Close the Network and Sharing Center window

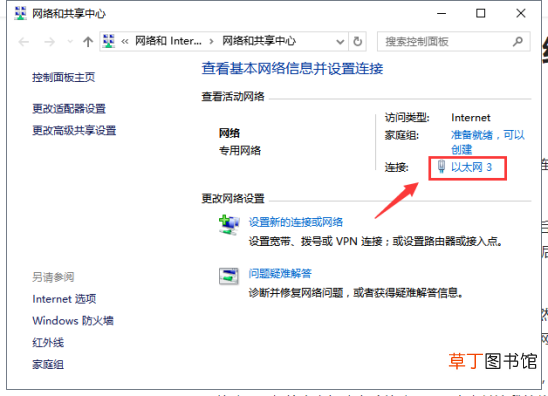tap(521, 13)
